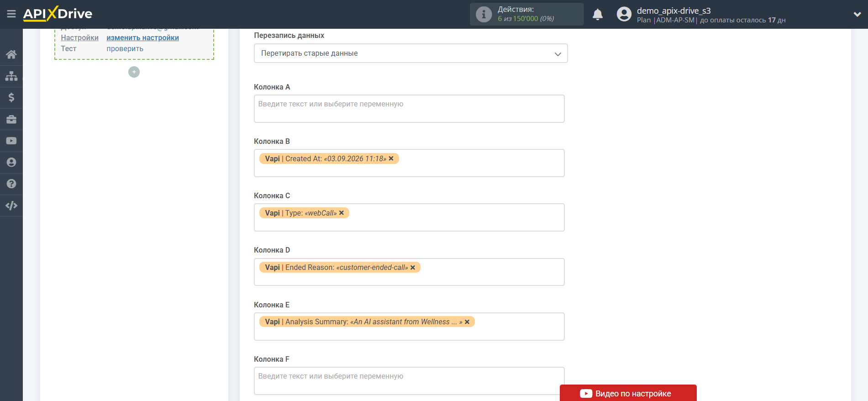Click the notifications bell icon

pos(598,15)
